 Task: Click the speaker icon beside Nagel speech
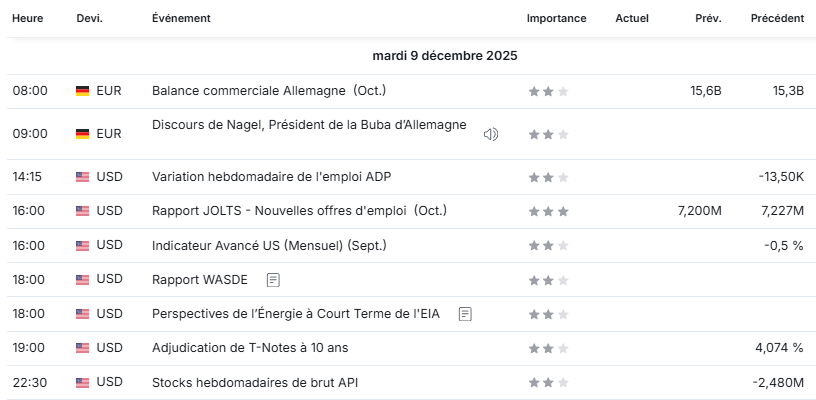pyautogui.click(x=491, y=134)
